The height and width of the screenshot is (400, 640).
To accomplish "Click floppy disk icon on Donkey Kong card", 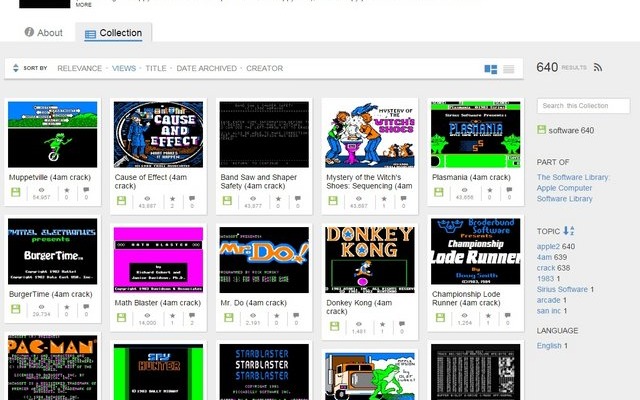I will click(334, 326).
